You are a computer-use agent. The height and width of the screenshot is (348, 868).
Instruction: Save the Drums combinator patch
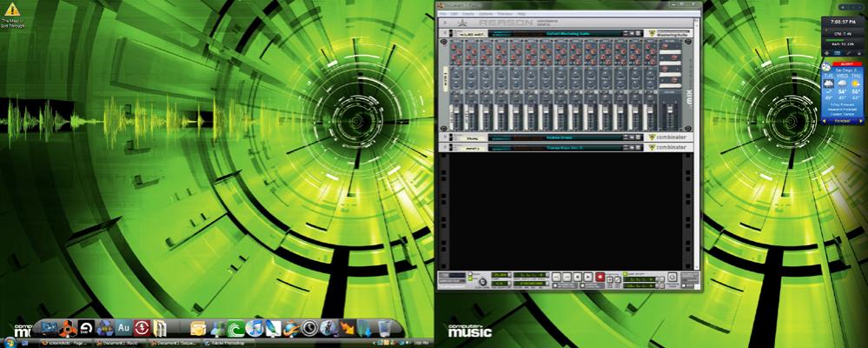[x=638, y=137]
